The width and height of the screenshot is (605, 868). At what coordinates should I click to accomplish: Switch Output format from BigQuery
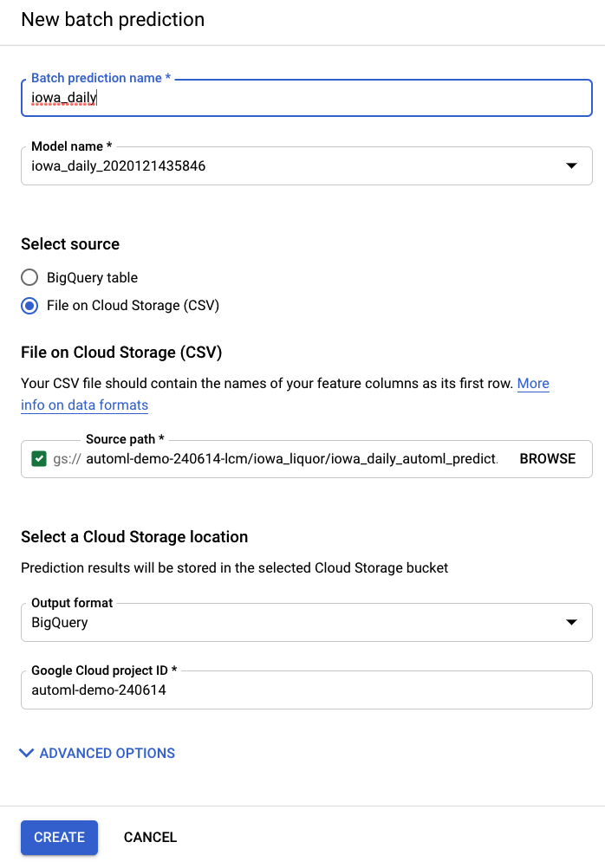pyautogui.click(x=303, y=622)
